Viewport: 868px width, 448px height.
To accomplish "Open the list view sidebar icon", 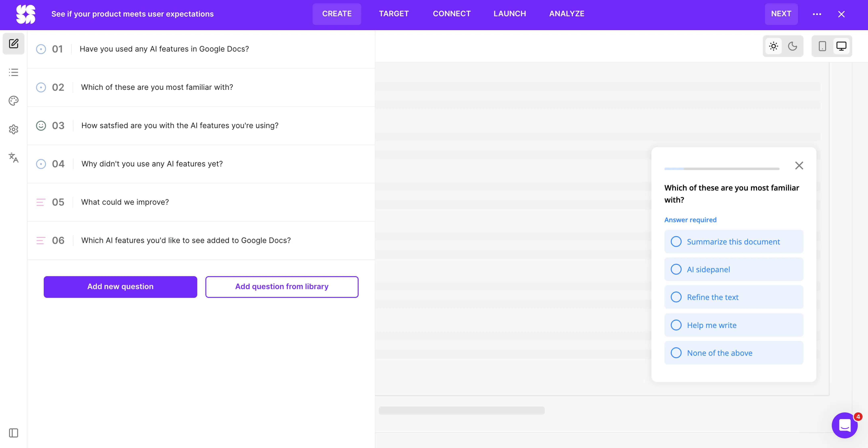I will 13,72.
